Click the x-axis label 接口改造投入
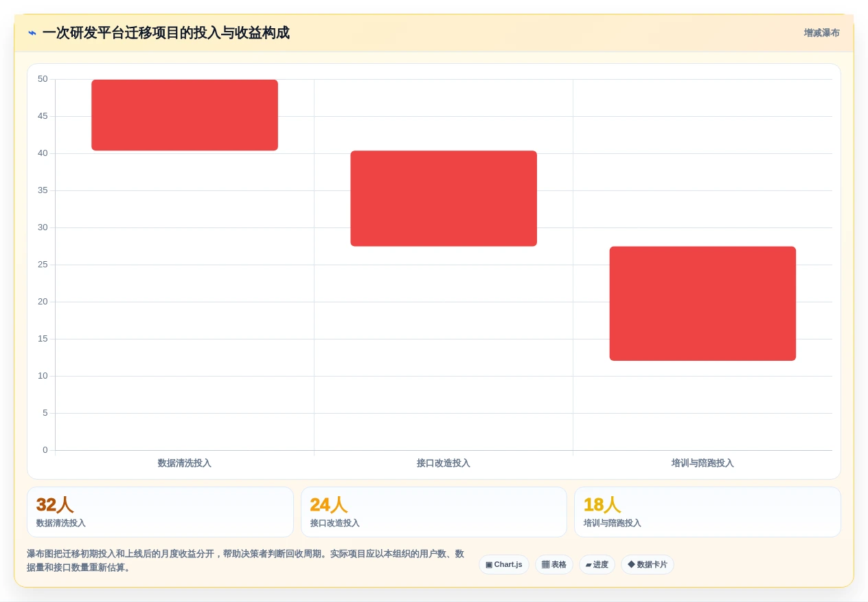This screenshot has width=868, height=602. (x=444, y=463)
